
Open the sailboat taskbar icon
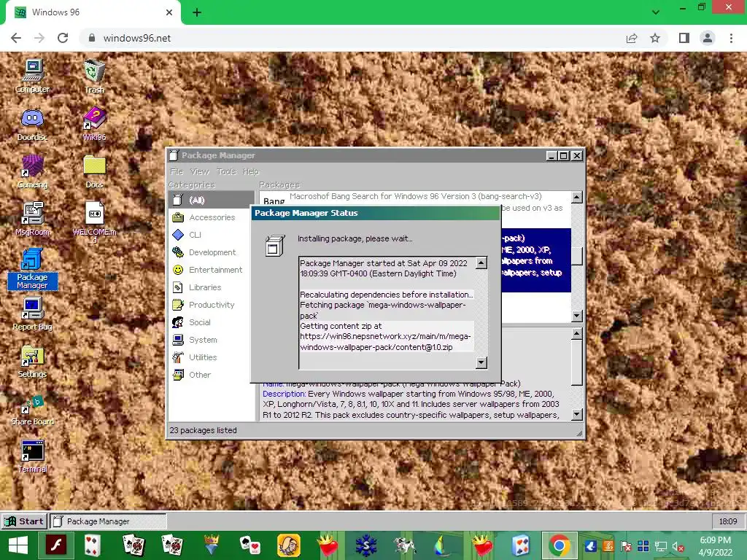(x=443, y=545)
